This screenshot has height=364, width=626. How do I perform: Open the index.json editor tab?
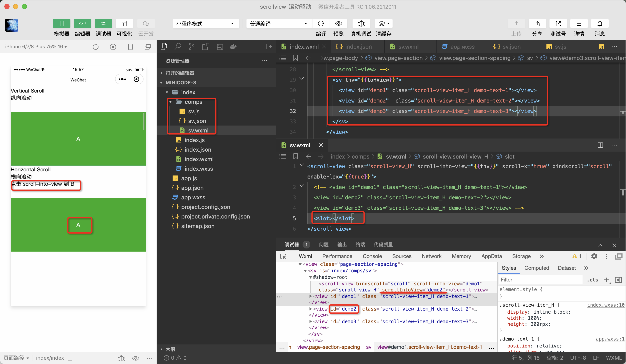[358, 47]
